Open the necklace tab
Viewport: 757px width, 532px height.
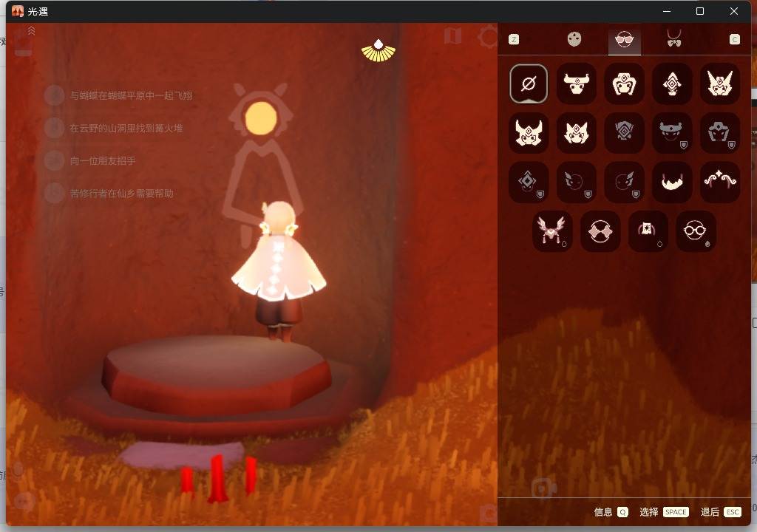[x=674, y=38]
